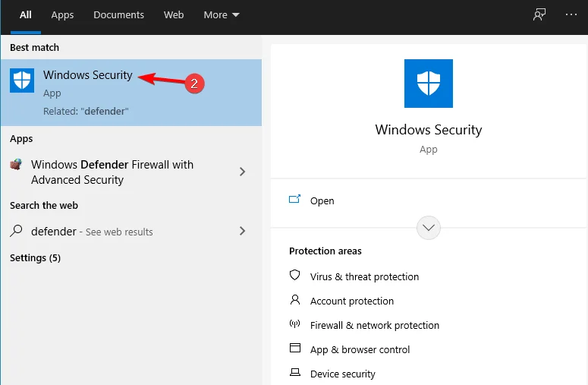Open App & browser control

[360, 350]
